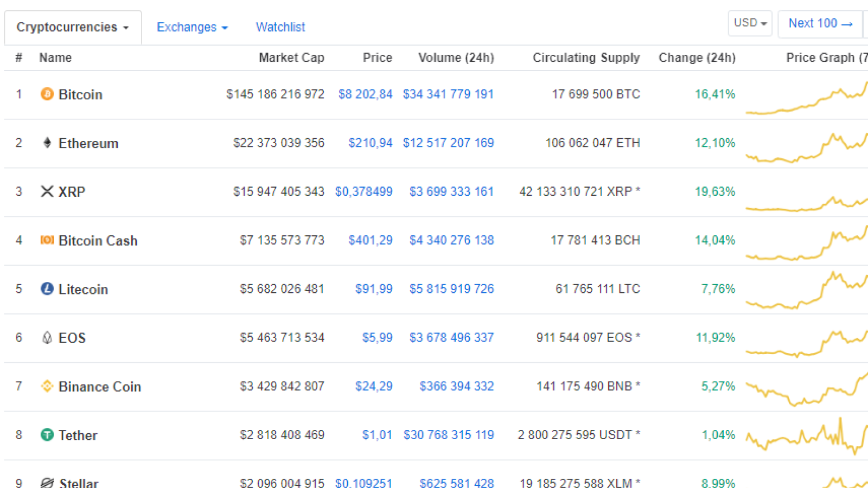Click EOS price $5,99
The image size is (868, 488).
(378, 338)
